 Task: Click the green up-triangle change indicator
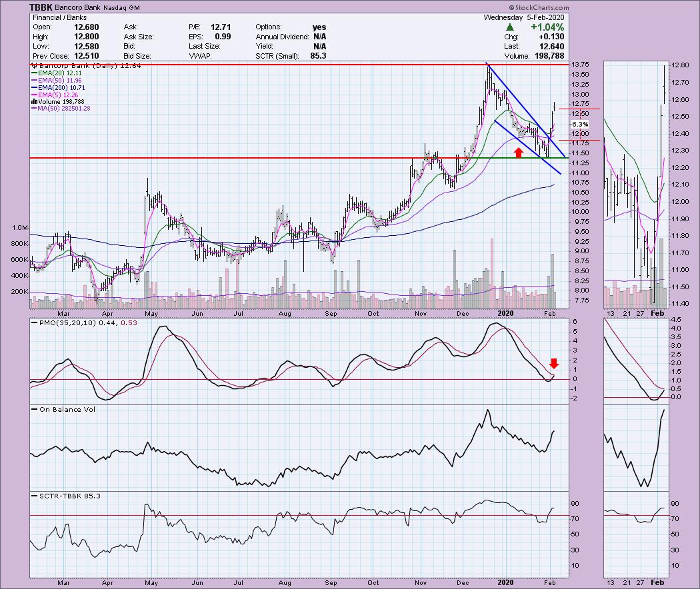tap(509, 27)
